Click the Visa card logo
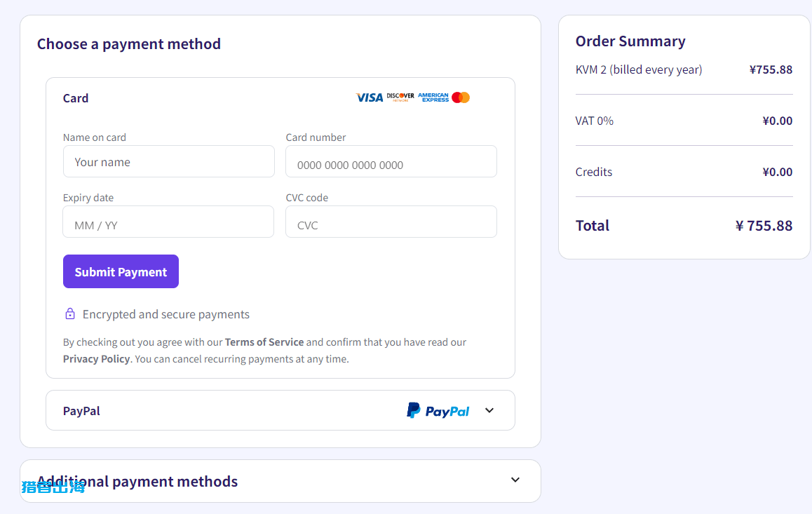Screen dimensions: 812x514 370,97
